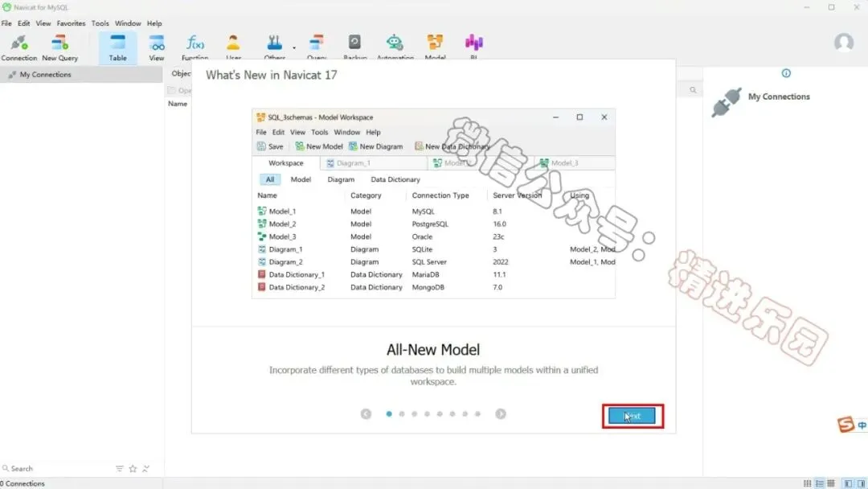Select the first blue carousel dot
Viewport: 868px width, 489px height.
389,413
